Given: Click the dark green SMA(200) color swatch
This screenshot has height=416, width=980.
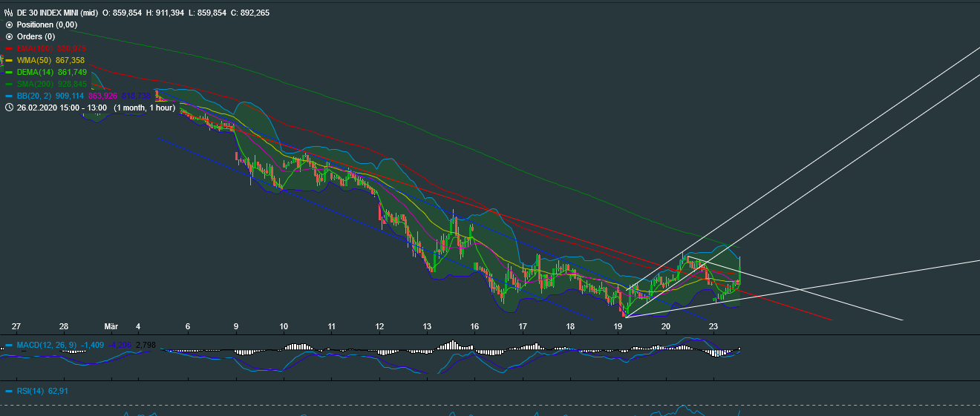Looking at the screenshot, I should 9,84.
